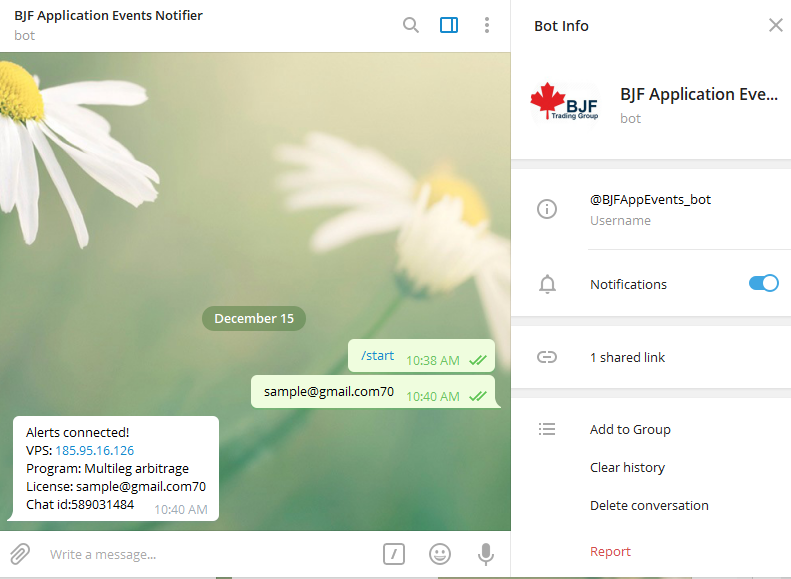
Task: Toggle the side panel icon
Action: tap(448, 25)
